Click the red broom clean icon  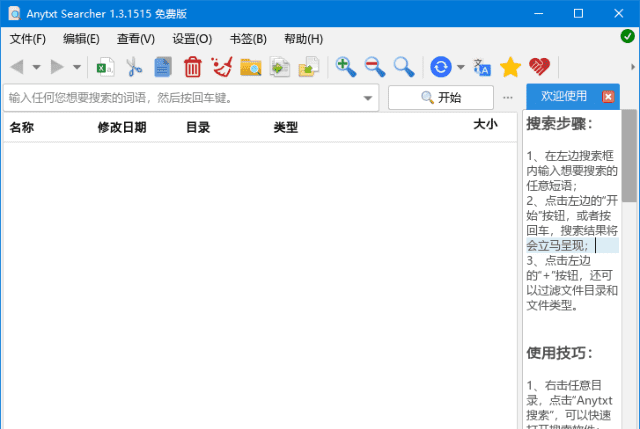pyautogui.click(x=222, y=67)
